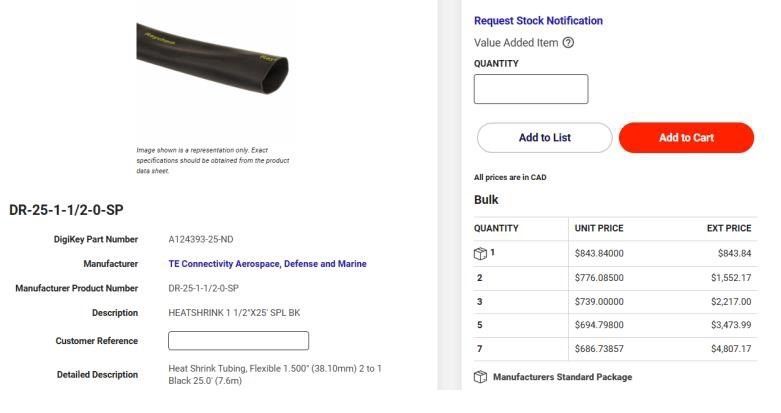Click the DR-25-1-1/2-0-SP product heading
The width and height of the screenshot is (781, 413).
pyautogui.click(x=66, y=210)
